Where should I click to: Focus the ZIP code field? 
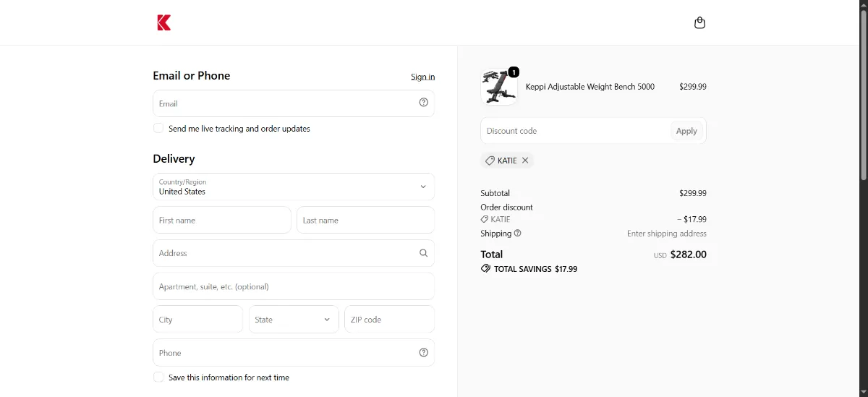[x=389, y=319]
